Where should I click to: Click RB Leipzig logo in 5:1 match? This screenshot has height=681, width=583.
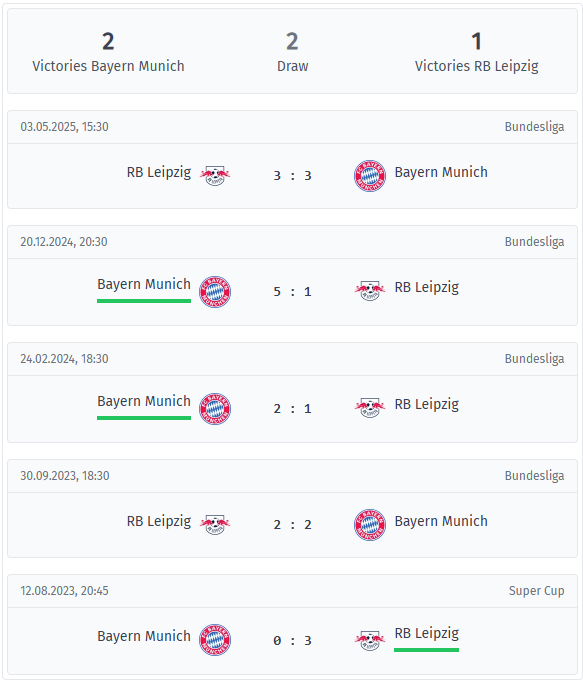(370, 291)
